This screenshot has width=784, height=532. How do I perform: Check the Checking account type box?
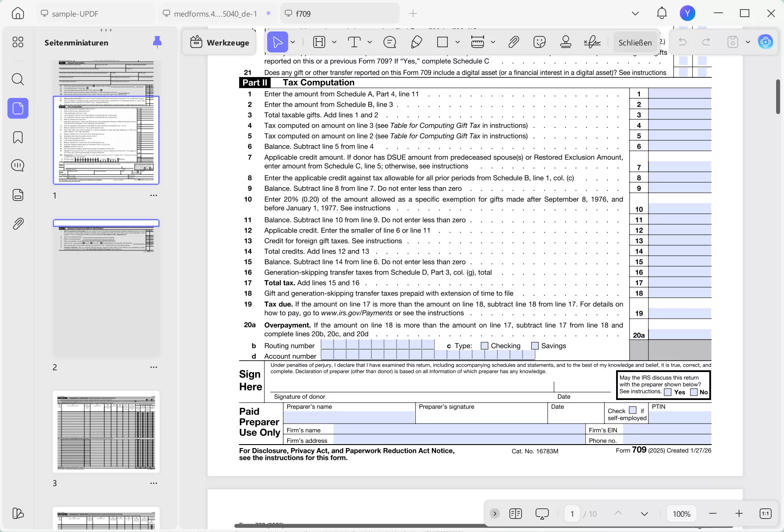click(x=484, y=346)
